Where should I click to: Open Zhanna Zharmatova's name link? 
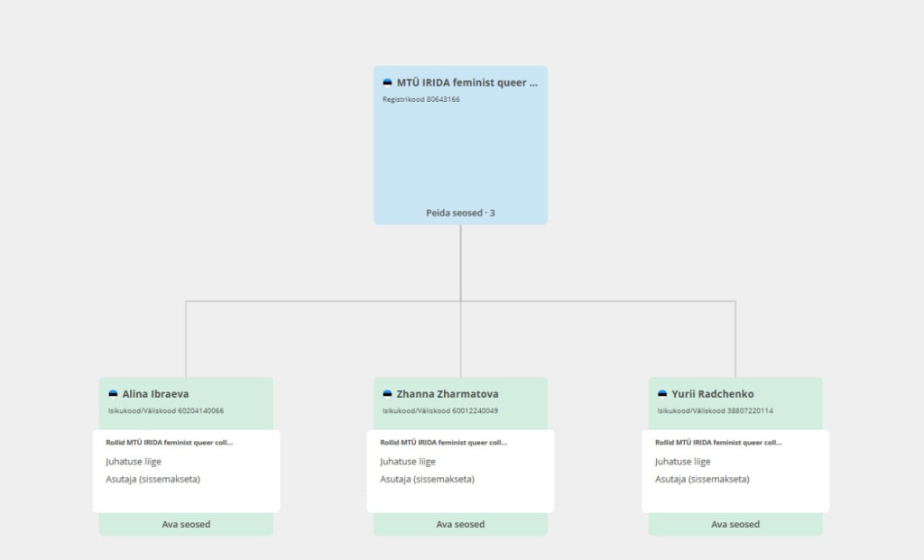(x=448, y=394)
